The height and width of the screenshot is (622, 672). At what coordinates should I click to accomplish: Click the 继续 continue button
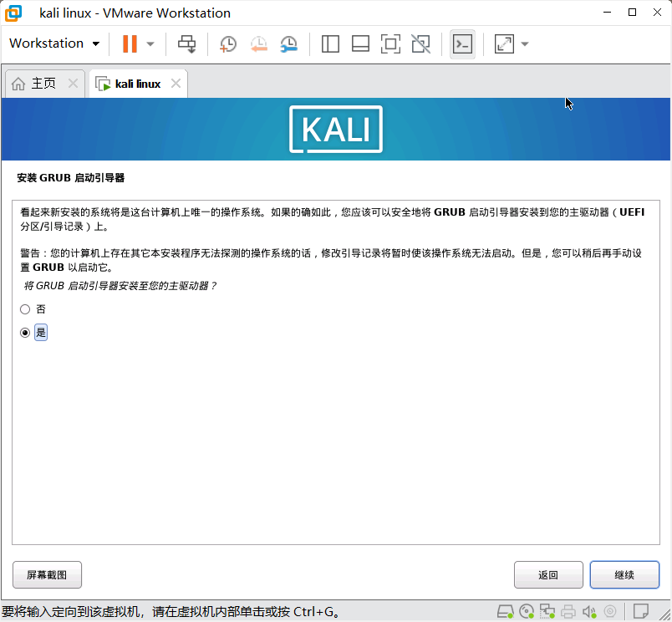click(x=624, y=575)
